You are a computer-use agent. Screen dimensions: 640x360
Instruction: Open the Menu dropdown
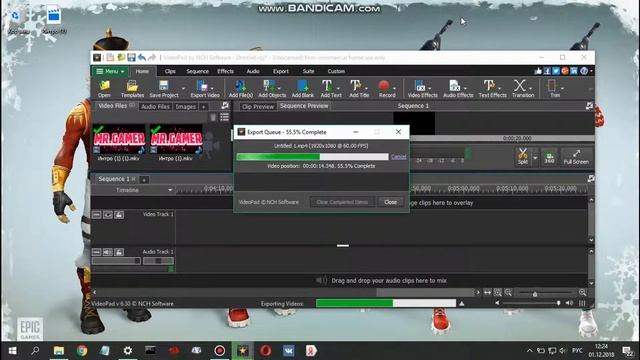(x=110, y=71)
